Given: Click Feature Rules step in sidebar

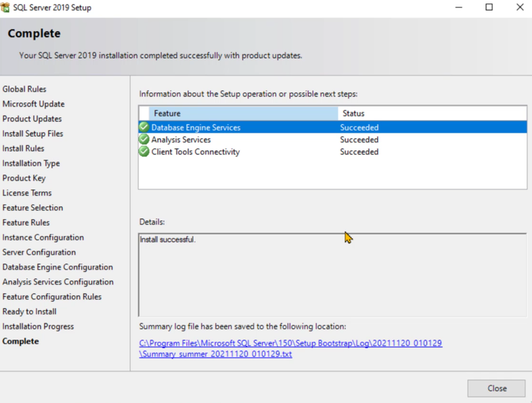Looking at the screenshot, I should click(x=26, y=222).
